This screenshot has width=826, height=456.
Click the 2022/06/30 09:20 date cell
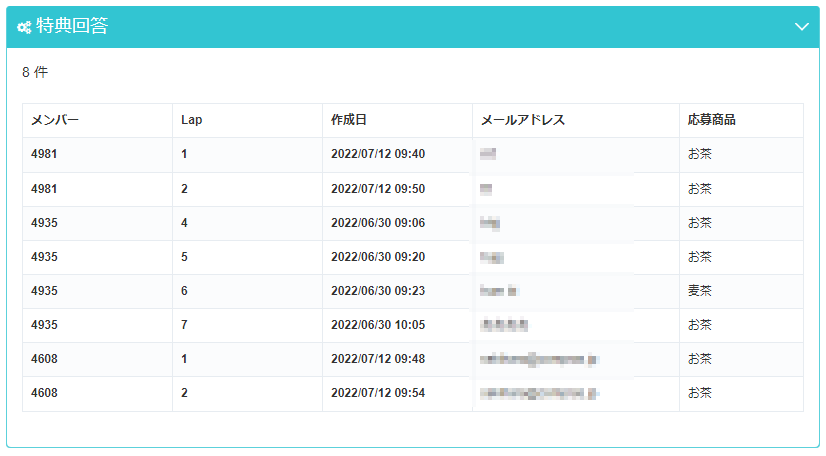tap(378, 257)
